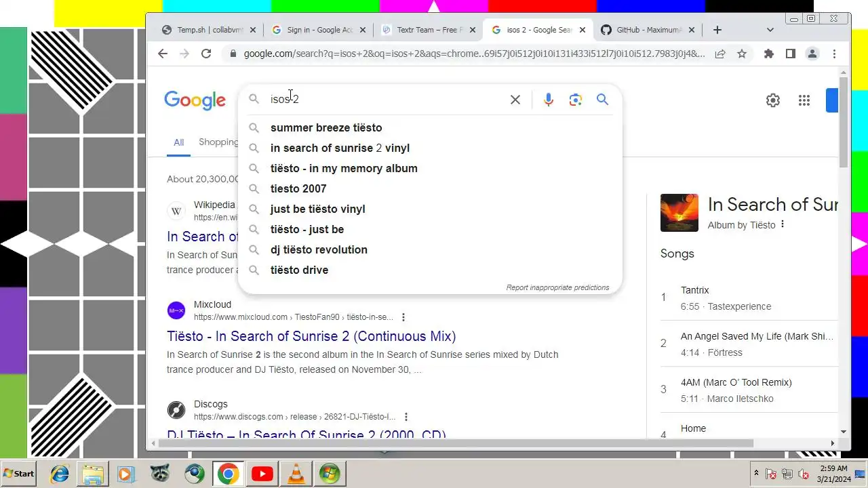Open the Wikipedia In Search of result
Viewport: 868px width, 488px height.
203,237
